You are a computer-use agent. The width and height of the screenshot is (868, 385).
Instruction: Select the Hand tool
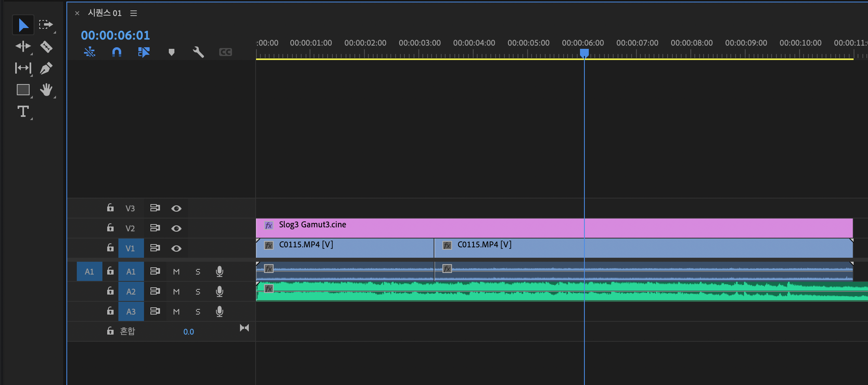[46, 90]
